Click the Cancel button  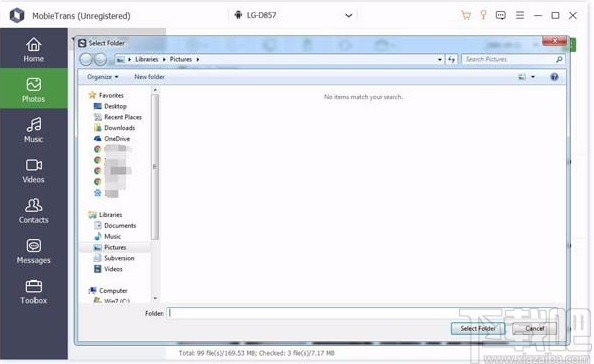point(535,329)
